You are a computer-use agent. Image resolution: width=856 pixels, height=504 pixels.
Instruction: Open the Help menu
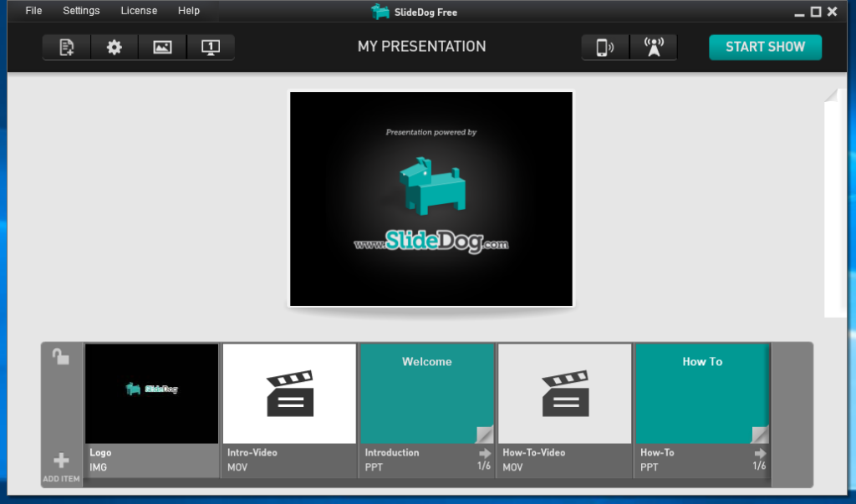pyautogui.click(x=188, y=11)
